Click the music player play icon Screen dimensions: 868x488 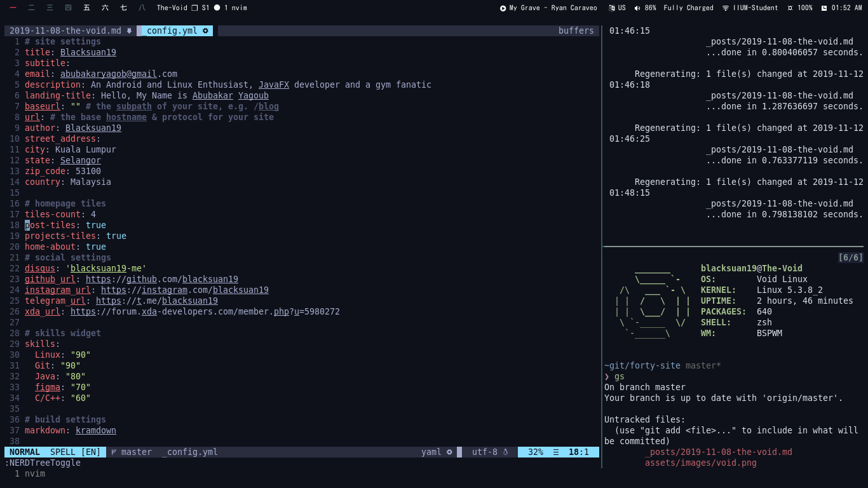(503, 8)
